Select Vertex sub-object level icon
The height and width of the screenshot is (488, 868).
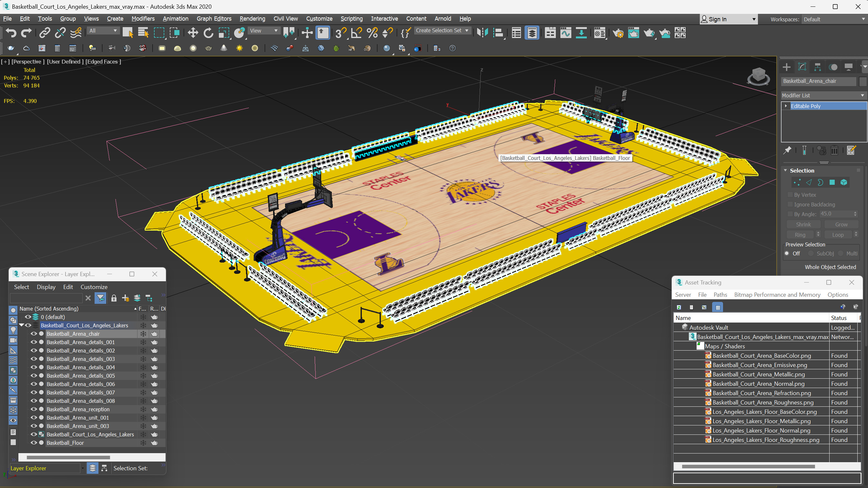[797, 182]
